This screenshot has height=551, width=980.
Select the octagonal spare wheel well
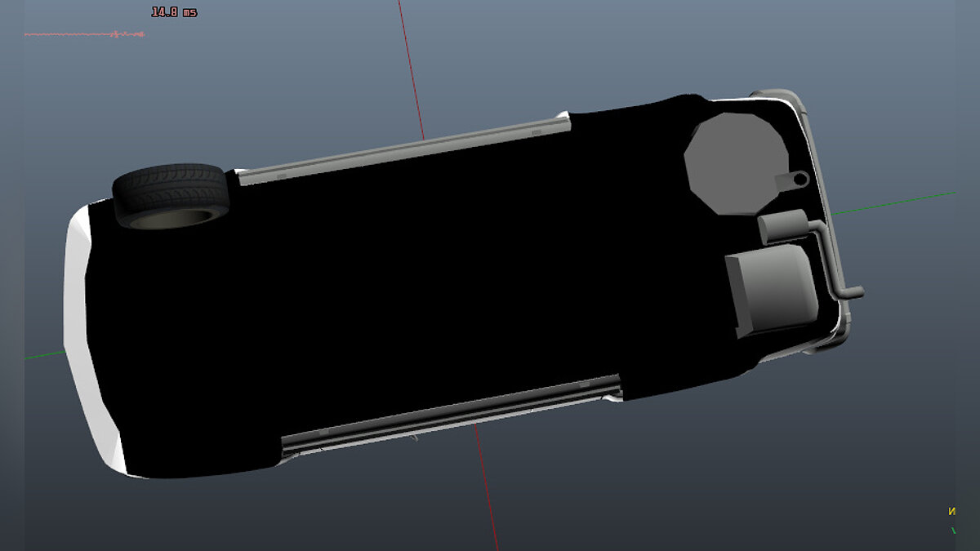(x=733, y=163)
